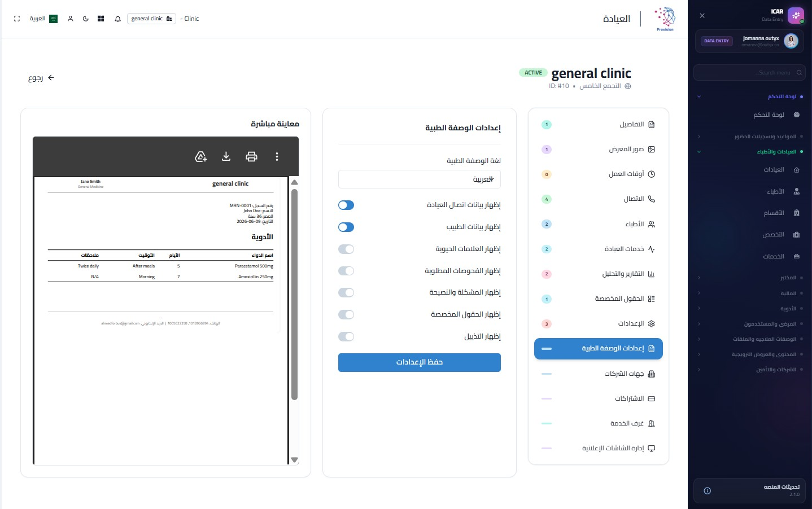Click the PDF preview vertical scrollbar thumb
812x509 pixels.
(294, 294)
